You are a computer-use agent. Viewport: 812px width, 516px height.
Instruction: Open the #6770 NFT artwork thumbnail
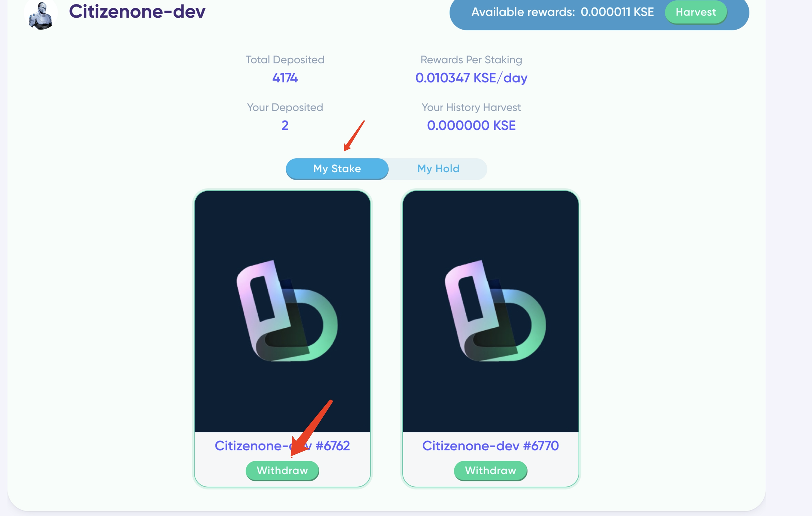tap(490, 311)
